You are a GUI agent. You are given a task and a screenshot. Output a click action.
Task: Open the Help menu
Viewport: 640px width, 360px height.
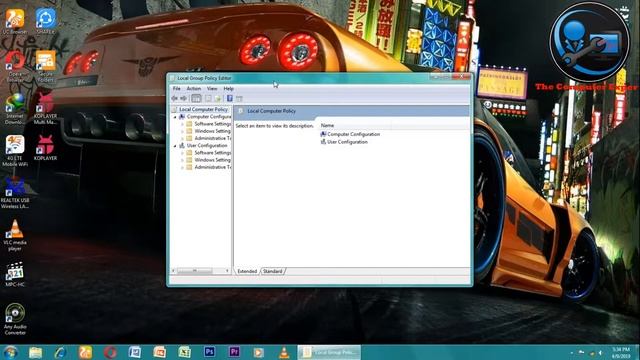[229, 89]
